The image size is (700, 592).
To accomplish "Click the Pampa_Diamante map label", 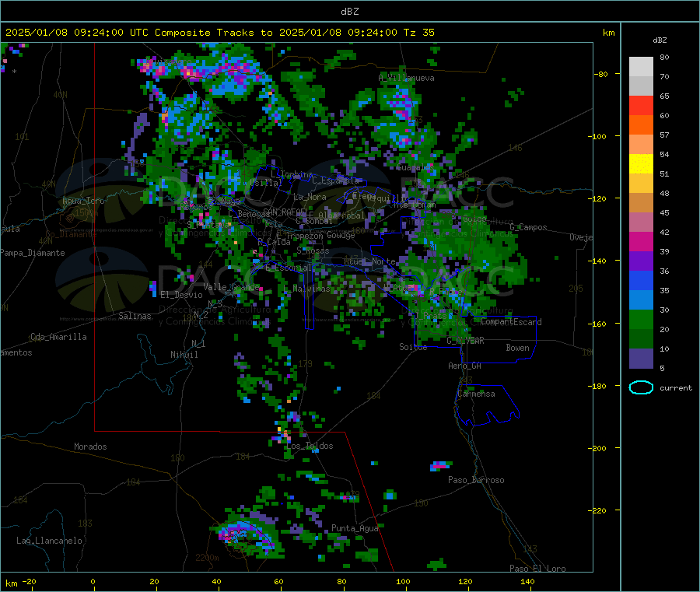I will tap(32, 253).
